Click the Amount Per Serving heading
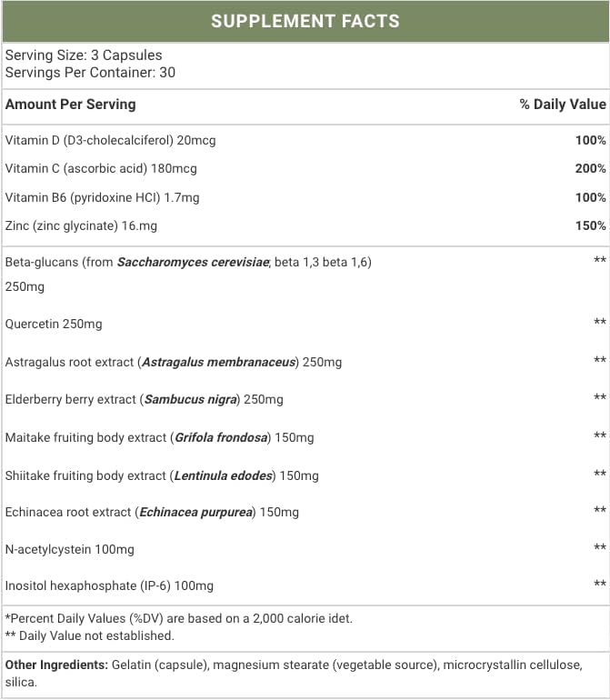 click(x=71, y=105)
